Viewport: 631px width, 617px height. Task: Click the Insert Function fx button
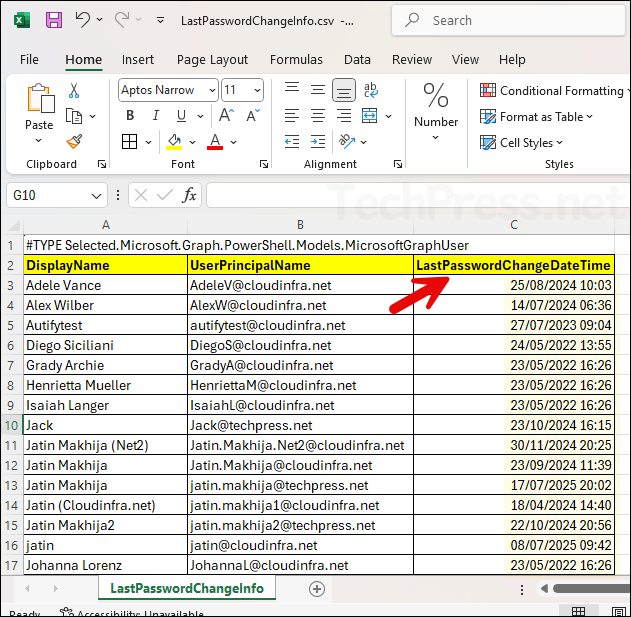(x=189, y=195)
